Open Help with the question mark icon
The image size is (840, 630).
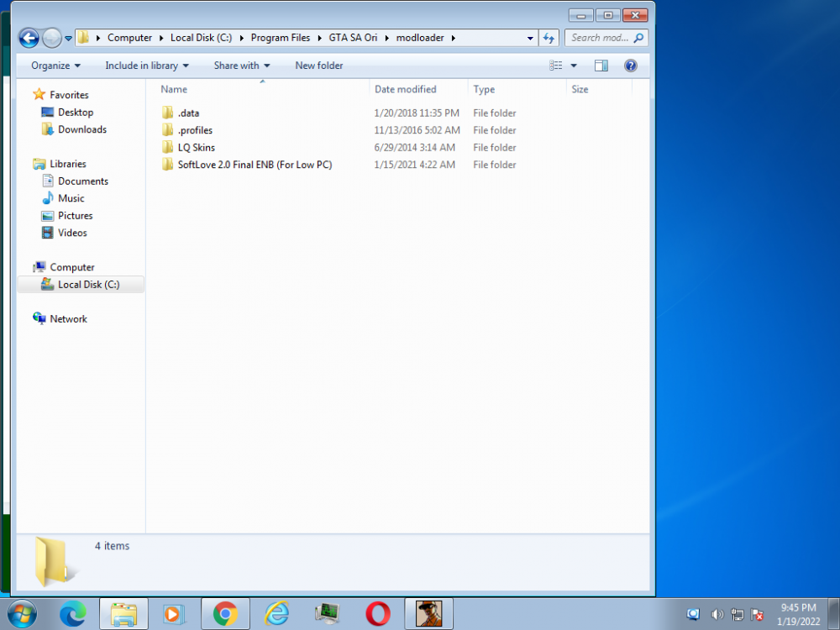click(x=631, y=66)
